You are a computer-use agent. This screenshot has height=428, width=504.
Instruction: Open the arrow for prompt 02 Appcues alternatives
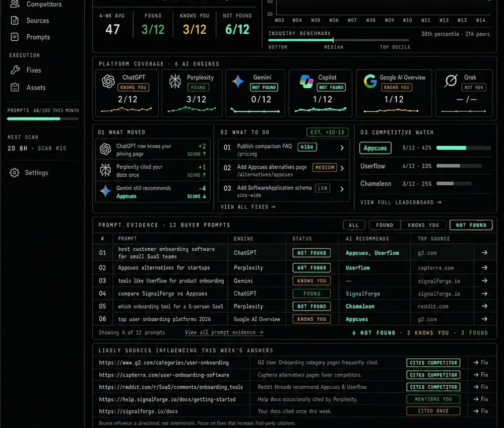pyautogui.click(x=484, y=267)
